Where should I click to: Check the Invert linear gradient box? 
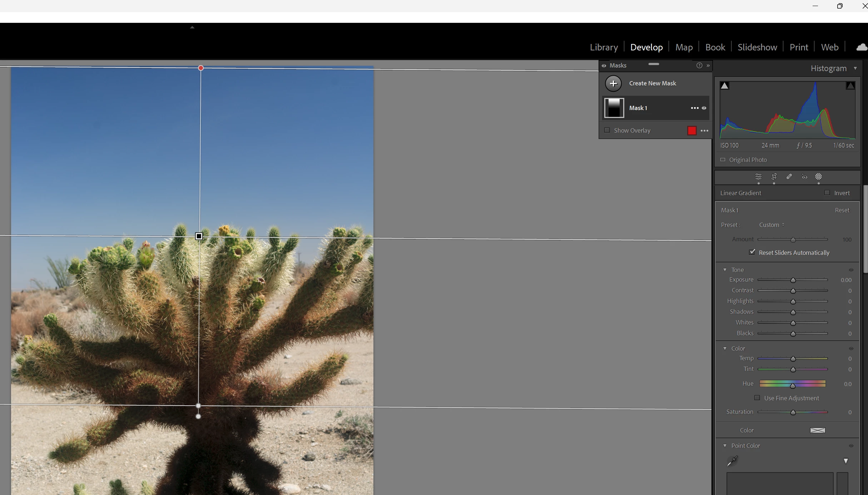[x=827, y=193]
